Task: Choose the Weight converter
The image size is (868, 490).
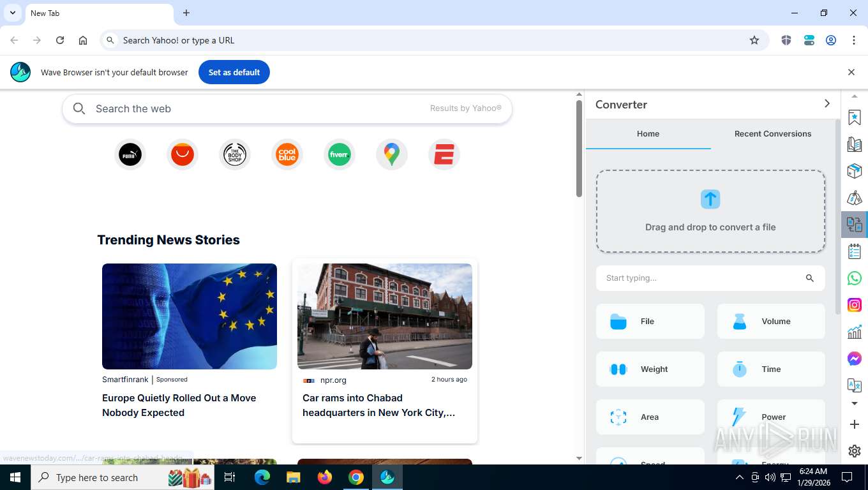Action: [650, 369]
